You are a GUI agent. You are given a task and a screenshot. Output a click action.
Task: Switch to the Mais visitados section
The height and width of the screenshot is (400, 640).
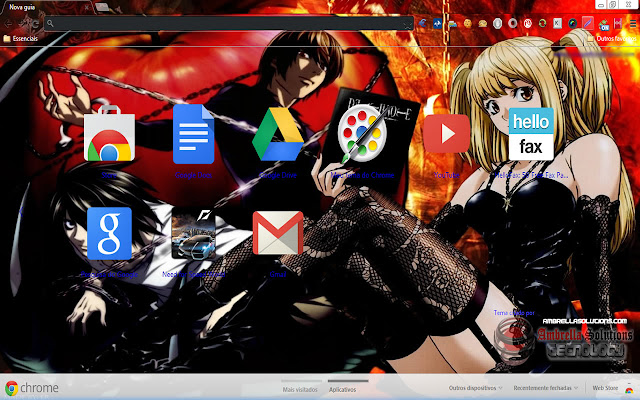pyautogui.click(x=300, y=389)
